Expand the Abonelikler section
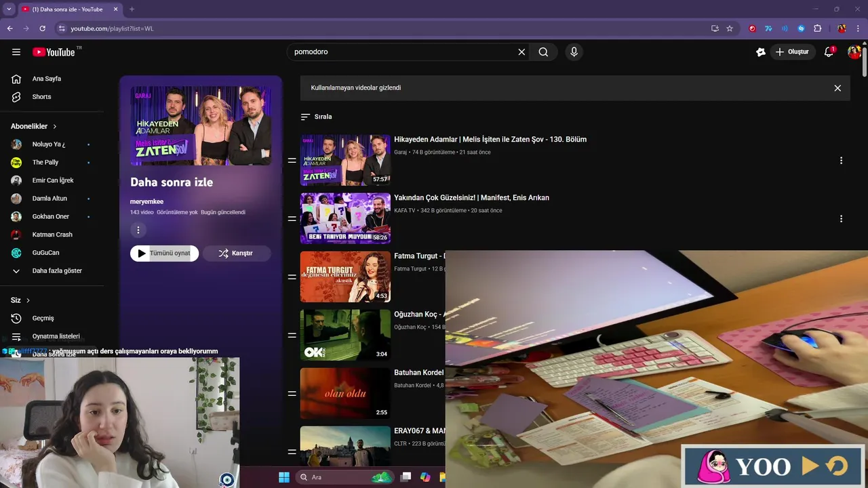Viewport: 868px width, 488px height. (x=34, y=126)
